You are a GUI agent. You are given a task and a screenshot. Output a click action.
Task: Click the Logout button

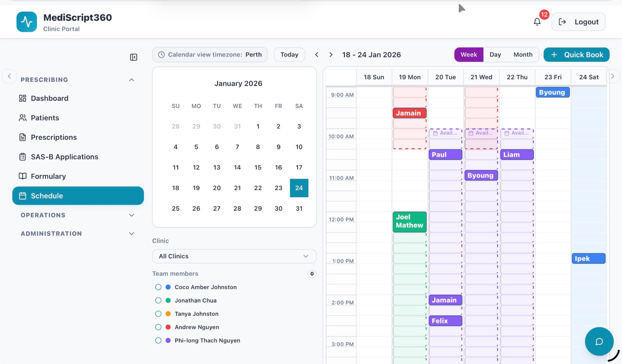(579, 22)
